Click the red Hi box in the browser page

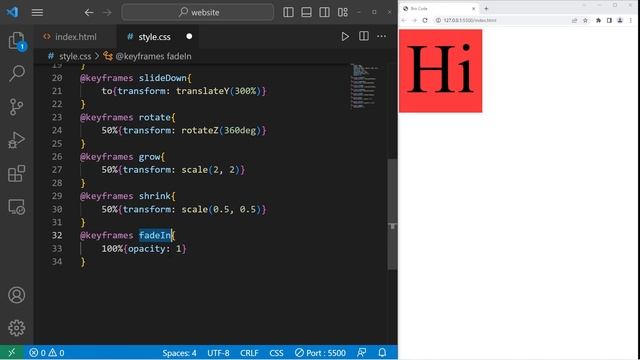point(440,71)
